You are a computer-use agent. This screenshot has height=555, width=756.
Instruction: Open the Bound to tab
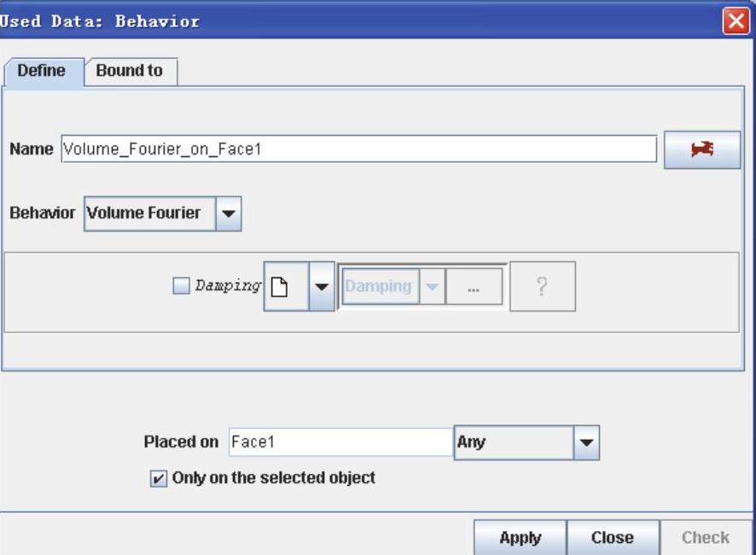(129, 71)
